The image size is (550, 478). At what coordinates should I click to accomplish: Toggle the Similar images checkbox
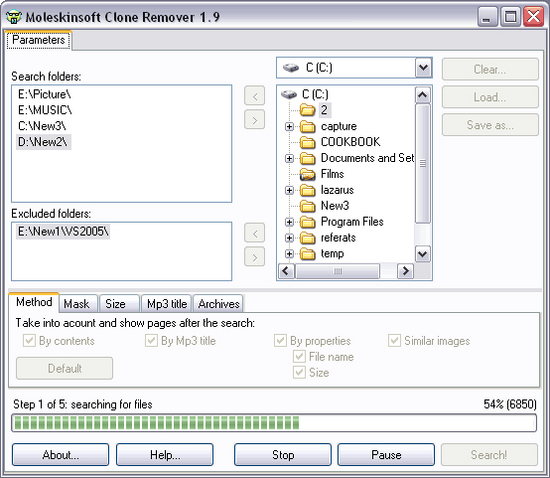pos(394,341)
